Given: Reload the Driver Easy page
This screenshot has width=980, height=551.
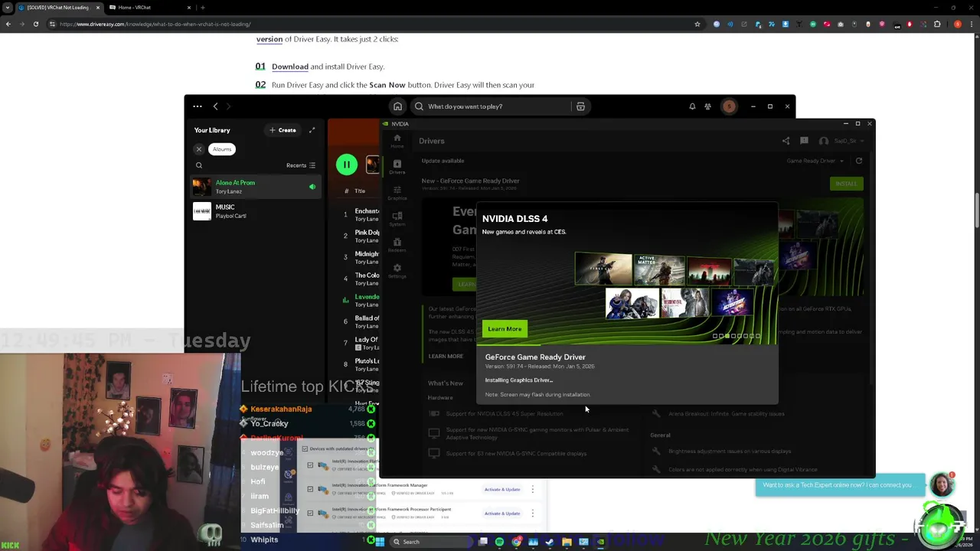Looking at the screenshot, I should tap(36, 24).
